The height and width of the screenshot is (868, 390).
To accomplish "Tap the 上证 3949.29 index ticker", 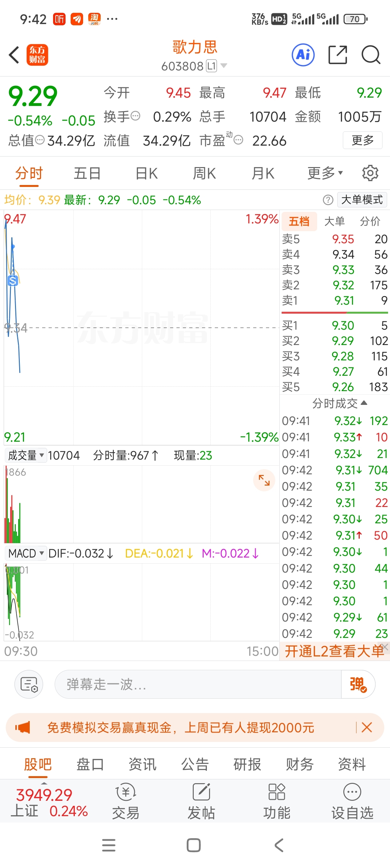I will tap(50, 803).
